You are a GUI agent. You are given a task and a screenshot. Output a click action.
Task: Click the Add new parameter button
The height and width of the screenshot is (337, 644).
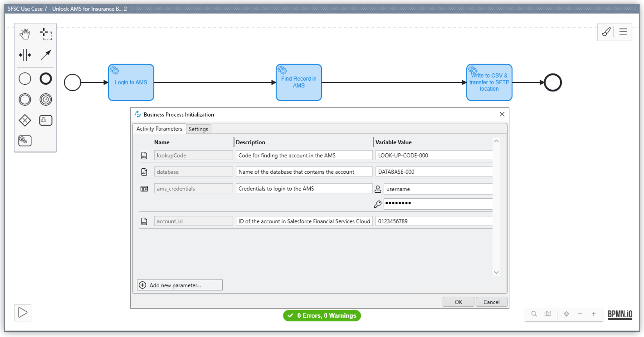[179, 285]
